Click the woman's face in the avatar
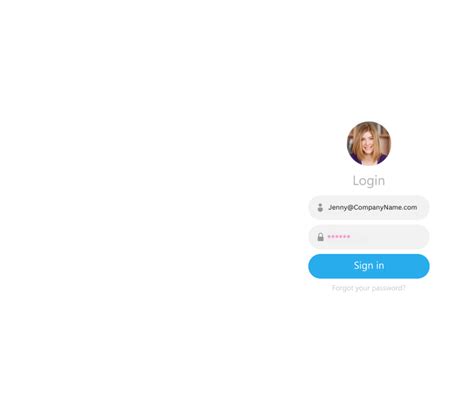Screen dimensions: 474x409 (368, 144)
